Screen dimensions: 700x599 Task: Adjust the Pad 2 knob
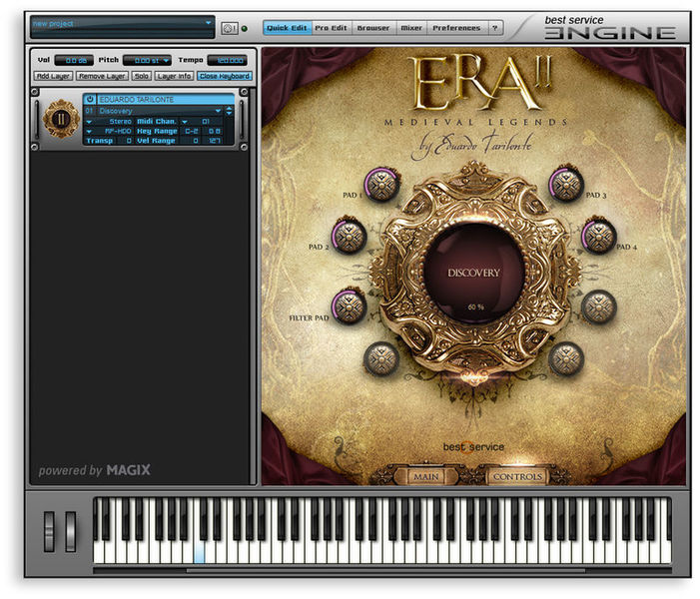click(x=349, y=236)
